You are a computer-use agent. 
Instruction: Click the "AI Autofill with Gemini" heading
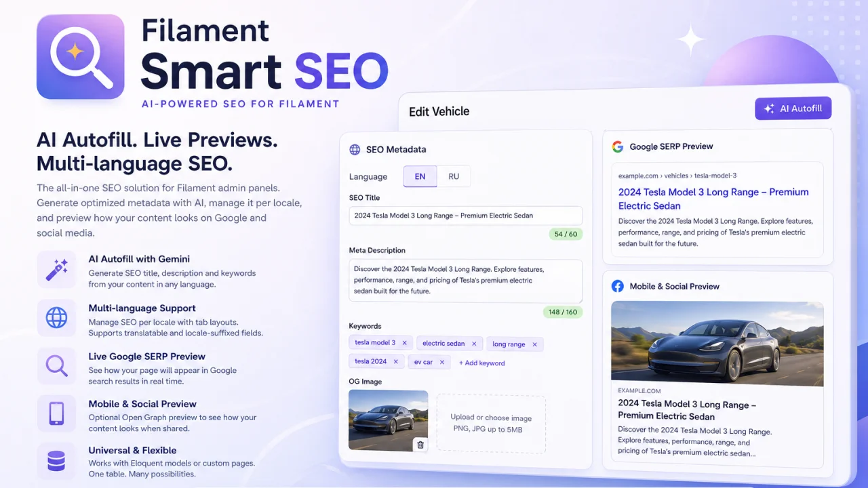(x=139, y=259)
